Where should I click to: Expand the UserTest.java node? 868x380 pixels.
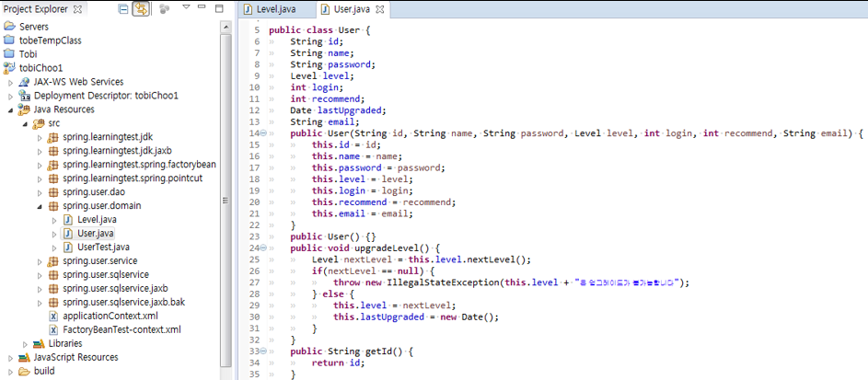(54, 248)
